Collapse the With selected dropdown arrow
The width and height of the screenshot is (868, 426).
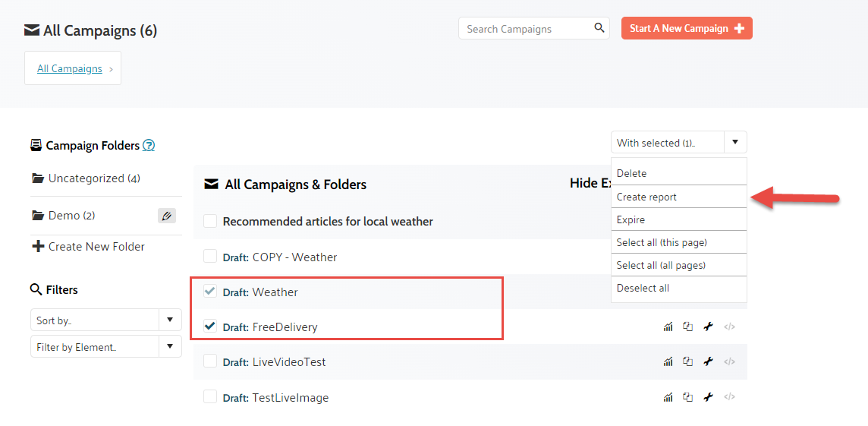tap(734, 143)
